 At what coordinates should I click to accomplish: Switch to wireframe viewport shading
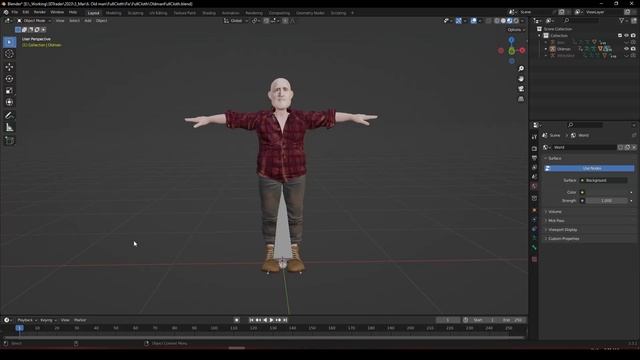tap(497, 20)
